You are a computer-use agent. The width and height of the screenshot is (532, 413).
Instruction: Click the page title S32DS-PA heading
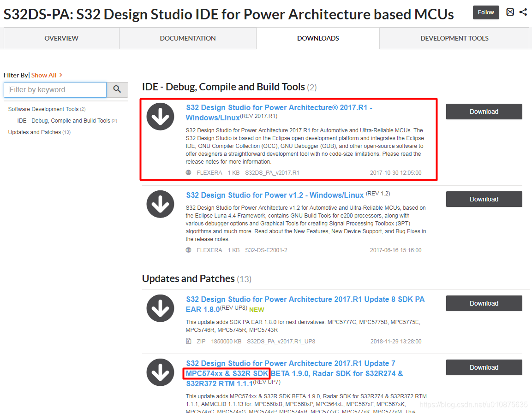coord(228,14)
